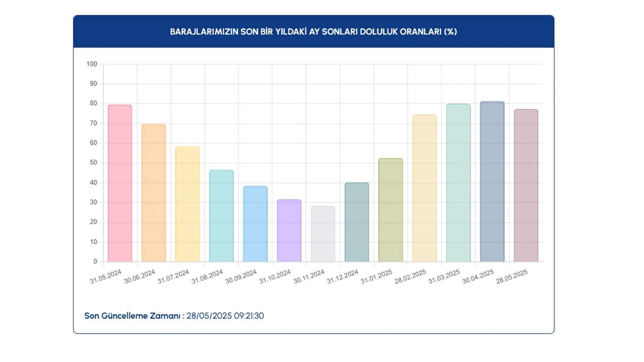Select the beige bar for 28.02.2025
Viewport: 644px width, 362px height.
click(x=424, y=188)
